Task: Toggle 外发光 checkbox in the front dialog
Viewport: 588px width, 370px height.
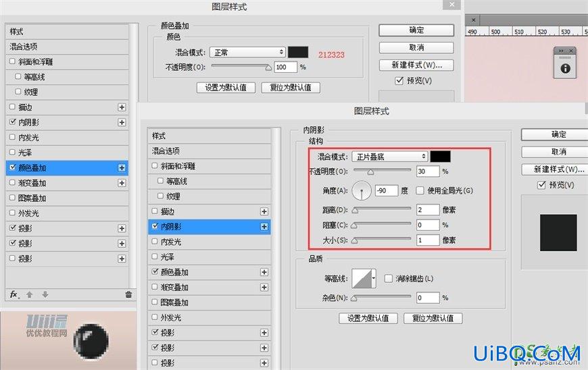Action: 155,317
